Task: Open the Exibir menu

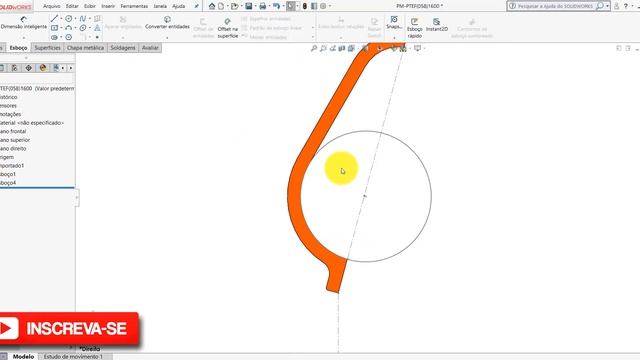Action: click(x=90, y=6)
